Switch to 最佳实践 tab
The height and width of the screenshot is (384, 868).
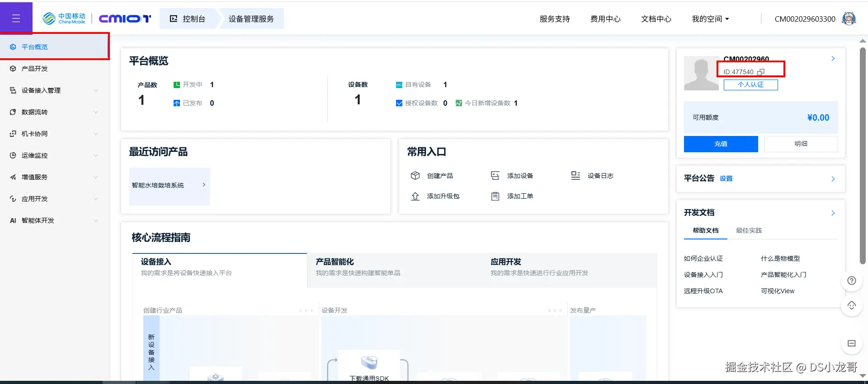click(x=749, y=230)
